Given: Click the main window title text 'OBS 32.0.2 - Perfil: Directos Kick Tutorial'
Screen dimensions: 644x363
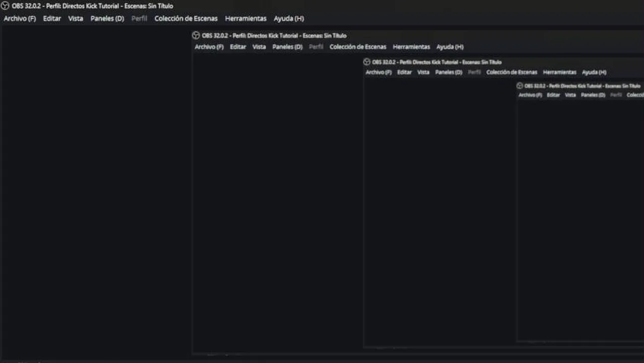Looking at the screenshot, I should click(66, 6).
